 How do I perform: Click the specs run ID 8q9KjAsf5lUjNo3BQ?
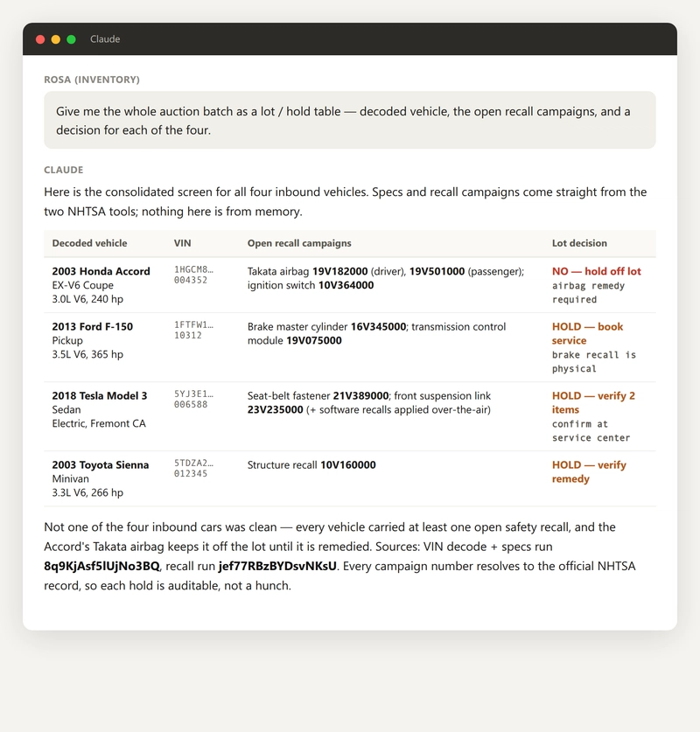(x=101, y=567)
